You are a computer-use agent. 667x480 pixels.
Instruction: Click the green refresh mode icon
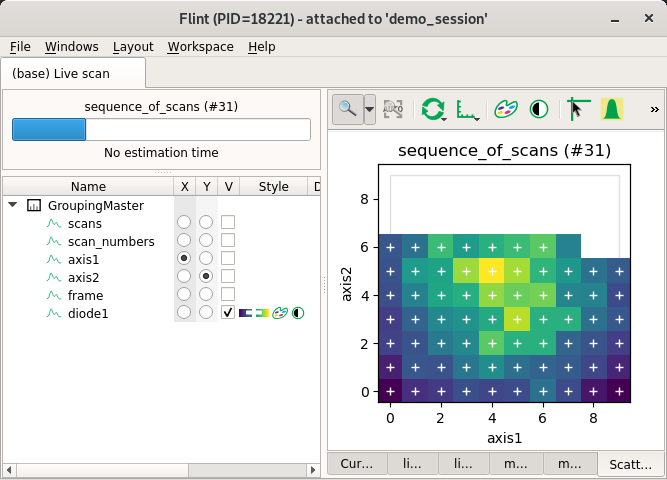(x=433, y=109)
